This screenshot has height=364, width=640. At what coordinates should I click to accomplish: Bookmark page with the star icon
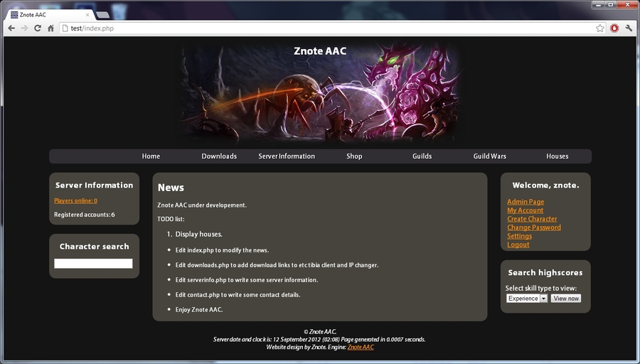(x=599, y=28)
